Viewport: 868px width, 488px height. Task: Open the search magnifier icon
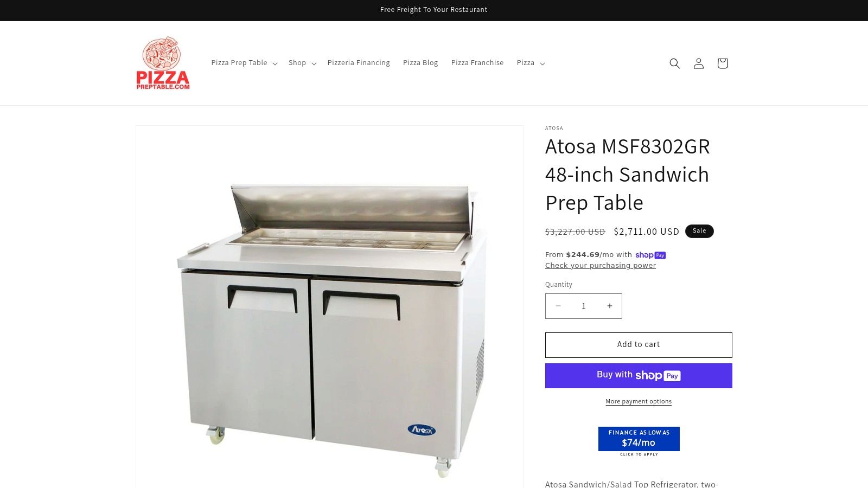674,63
